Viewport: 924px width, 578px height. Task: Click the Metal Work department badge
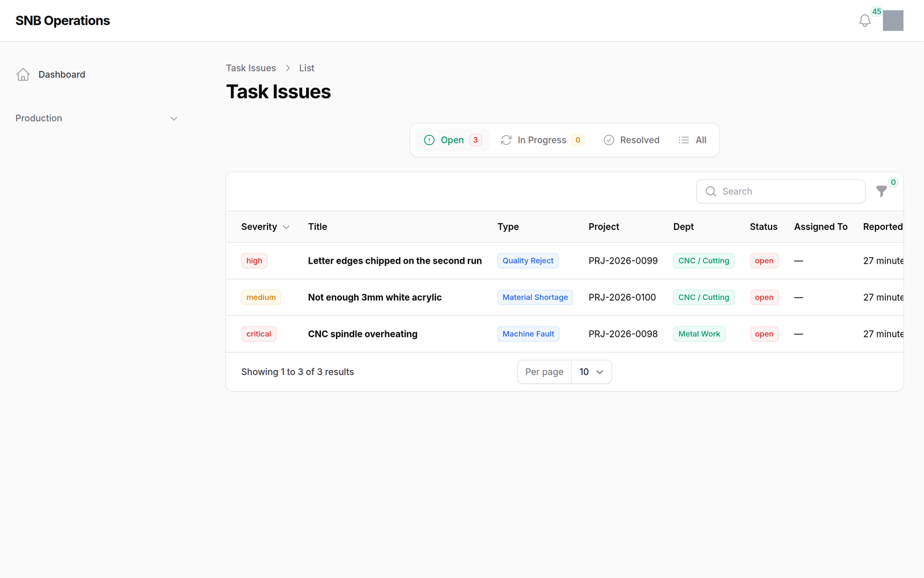click(699, 334)
